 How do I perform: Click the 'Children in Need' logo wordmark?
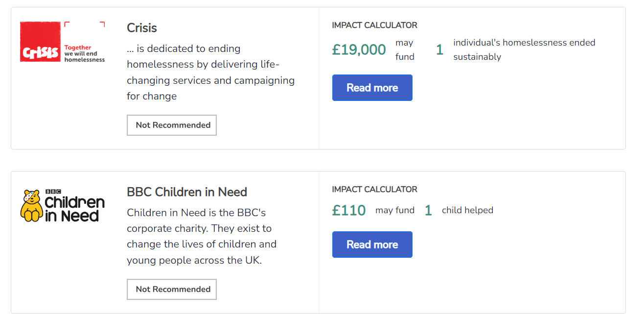pyautogui.click(x=74, y=209)
